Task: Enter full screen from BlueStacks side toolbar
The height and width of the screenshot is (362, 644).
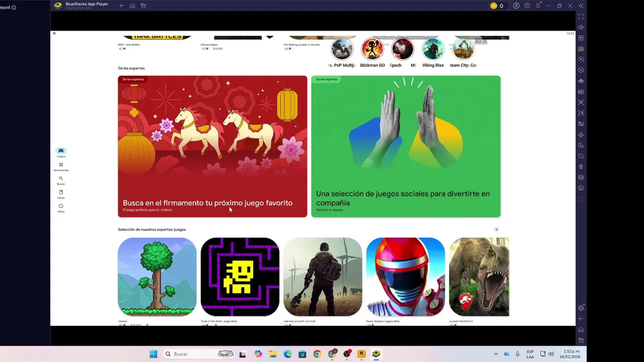Action: [581, 17]
